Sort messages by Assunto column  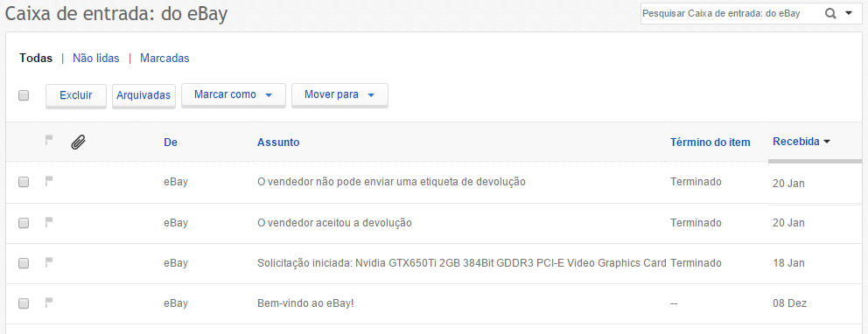pos(278,143)
